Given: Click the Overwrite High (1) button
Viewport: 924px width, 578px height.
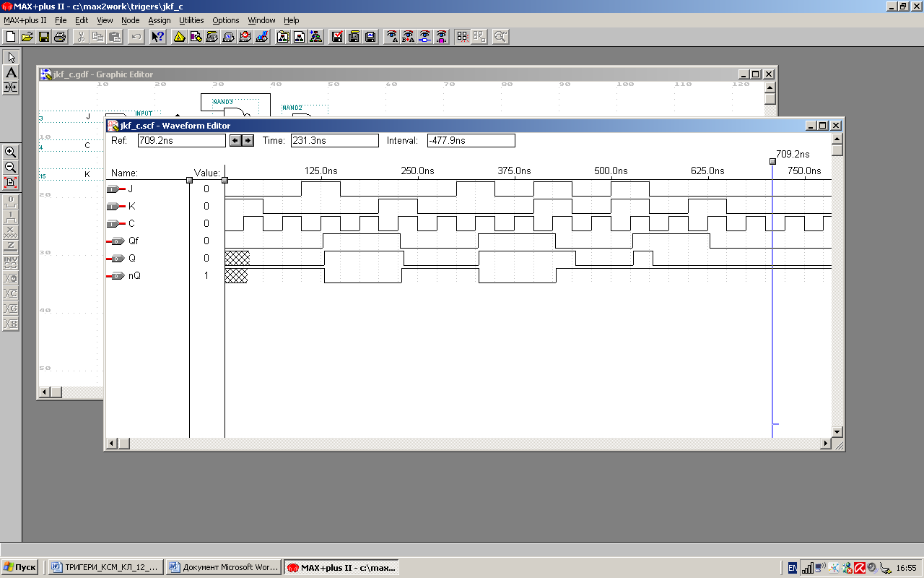Looking at the screenshot, I should tap(11, 215).
